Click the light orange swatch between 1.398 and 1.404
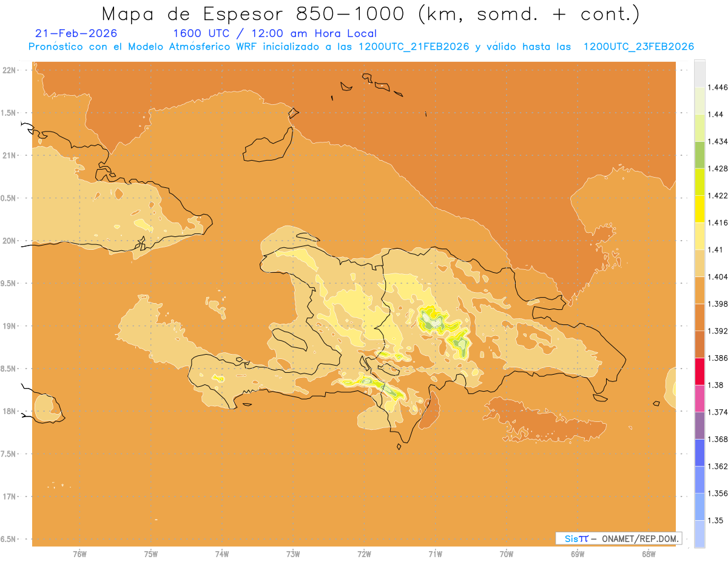Screen dimensions: 728x562 click(x=699, y=290)
